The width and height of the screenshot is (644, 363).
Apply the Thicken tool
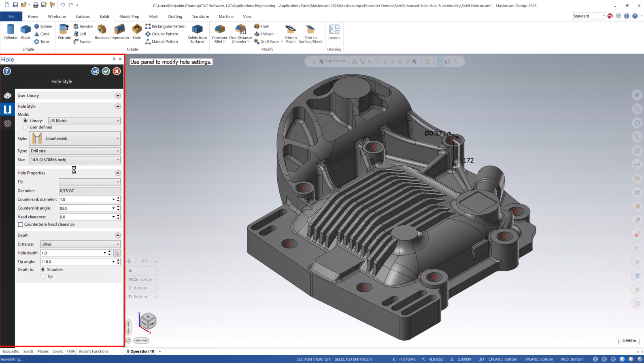coord(264,34)
